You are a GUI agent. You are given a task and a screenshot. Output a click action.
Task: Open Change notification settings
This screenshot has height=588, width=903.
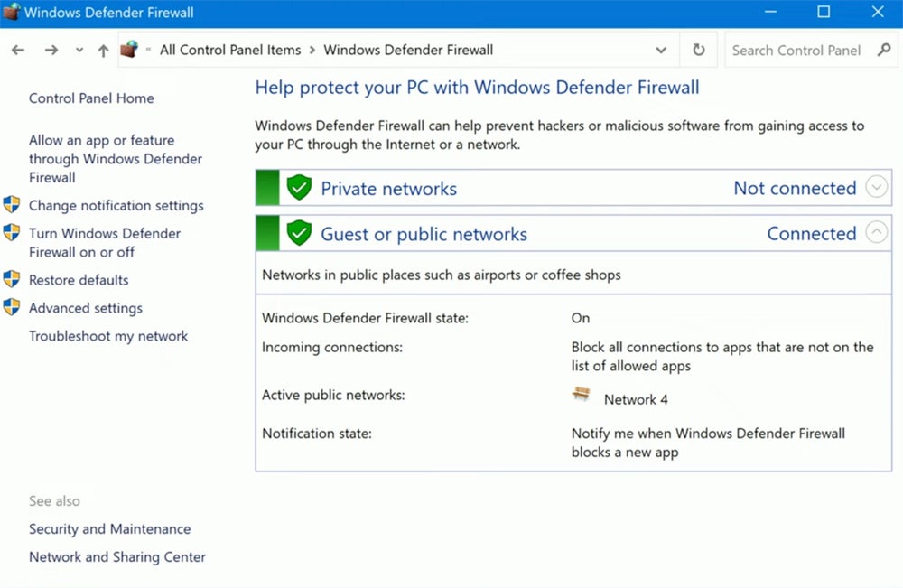pyautogui.click(x=116, y=206)
